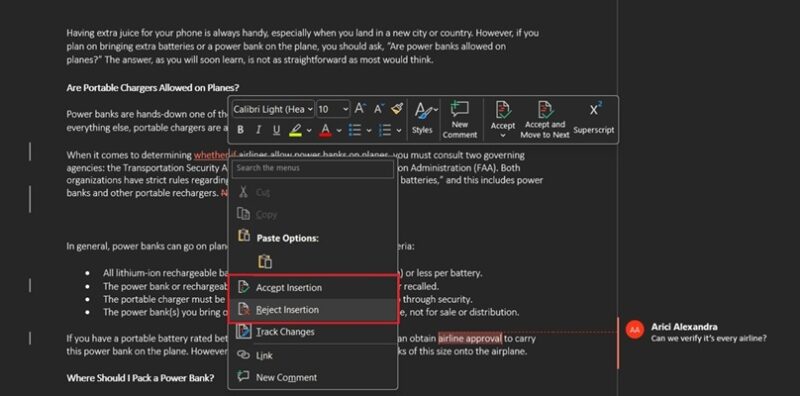Open the Calibri Light font name dropdown

tap(273, 109)
